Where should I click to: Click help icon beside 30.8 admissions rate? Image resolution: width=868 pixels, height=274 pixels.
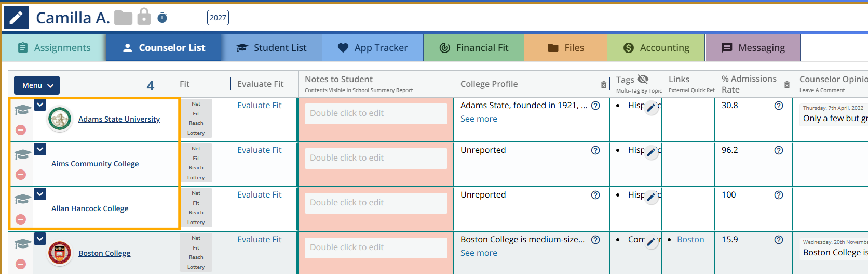[x=779, y=106]
